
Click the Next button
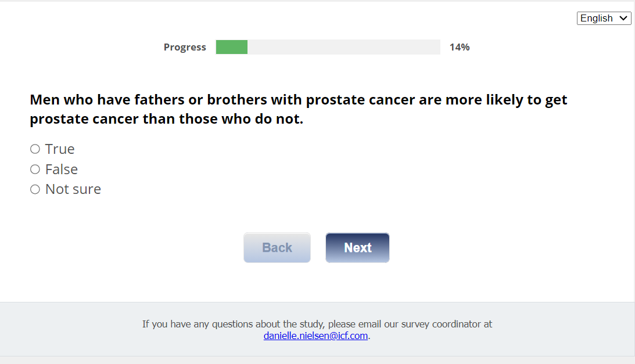point(357,248)
